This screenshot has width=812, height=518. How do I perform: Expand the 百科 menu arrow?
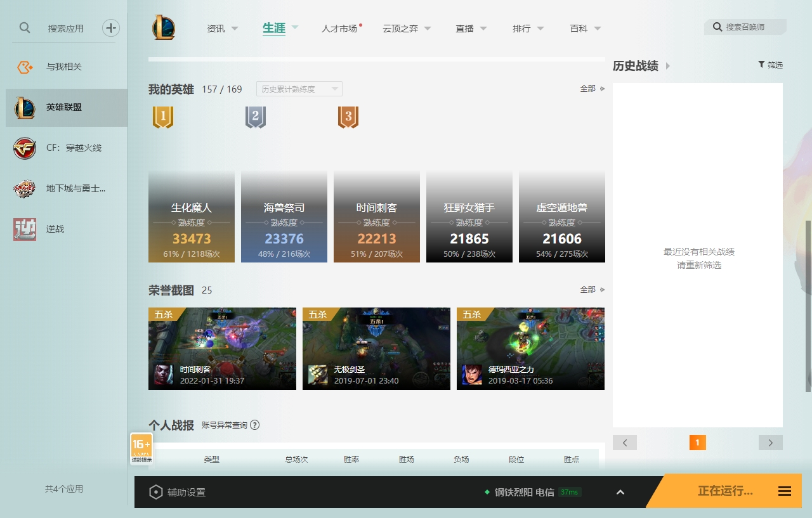tap(598, 29)
